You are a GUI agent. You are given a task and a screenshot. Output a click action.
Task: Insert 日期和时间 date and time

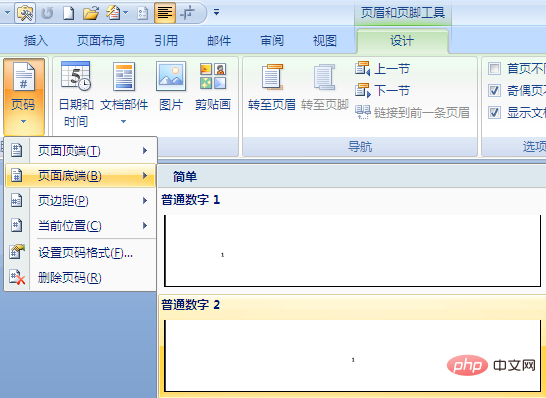(x=76, y=94)
